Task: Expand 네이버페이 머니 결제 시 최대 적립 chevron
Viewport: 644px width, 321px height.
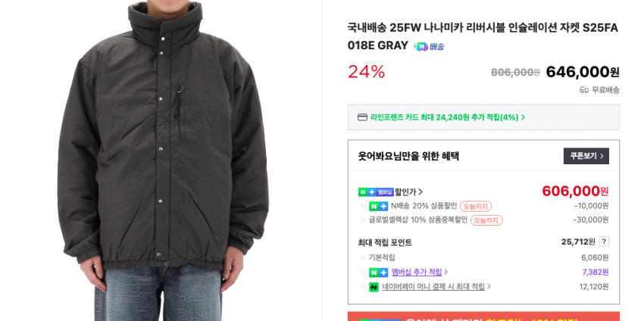Action: [x=489, y=286]
